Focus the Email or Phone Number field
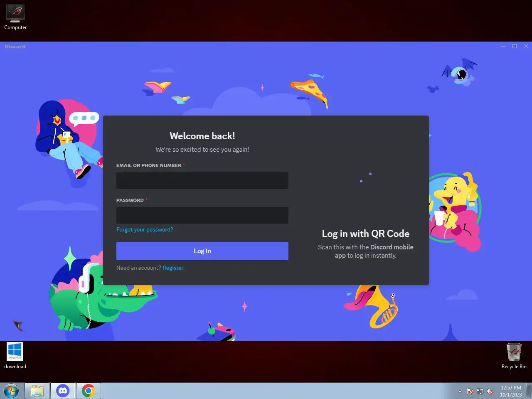 click(202, 180)
